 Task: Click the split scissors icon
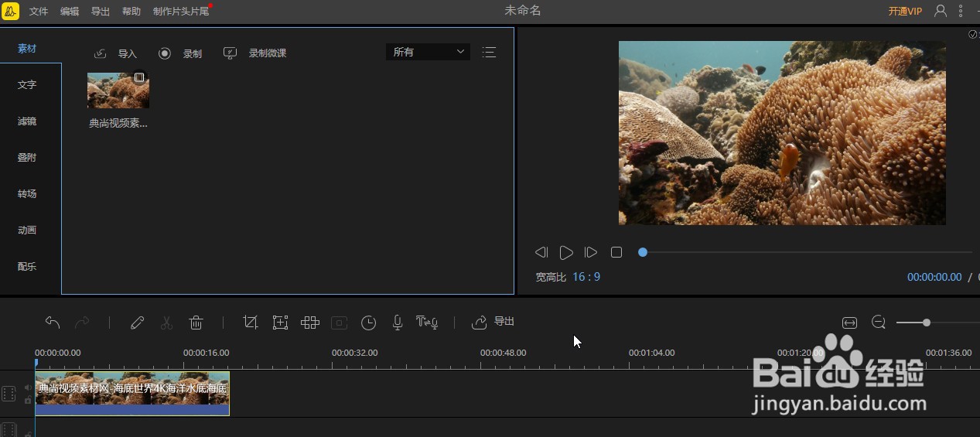click(166, 323)
